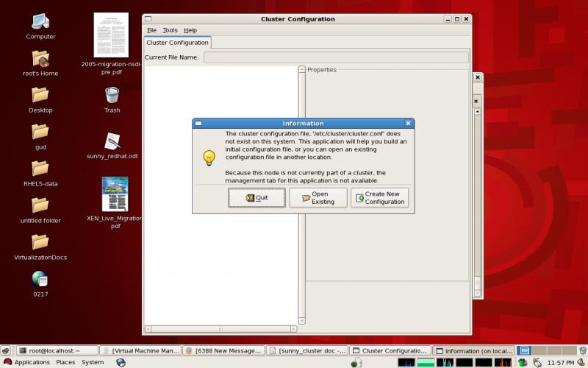Click the 11:57 PM clock
The image size is (588, 368).
(561, 363)
